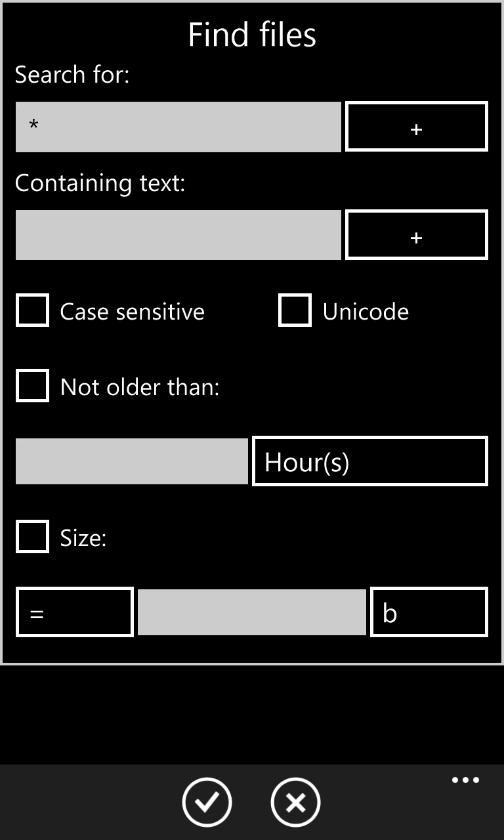Open the size comparison operator selector

[74, 612]
